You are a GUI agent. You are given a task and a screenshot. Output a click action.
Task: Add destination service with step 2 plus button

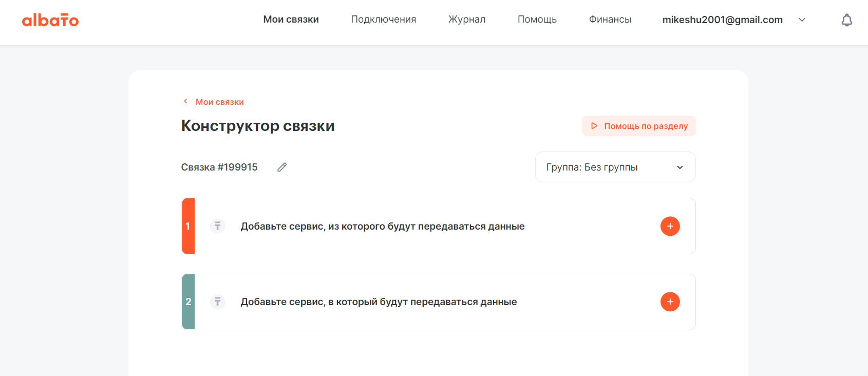pyautogui.click(x=670, y=302)
